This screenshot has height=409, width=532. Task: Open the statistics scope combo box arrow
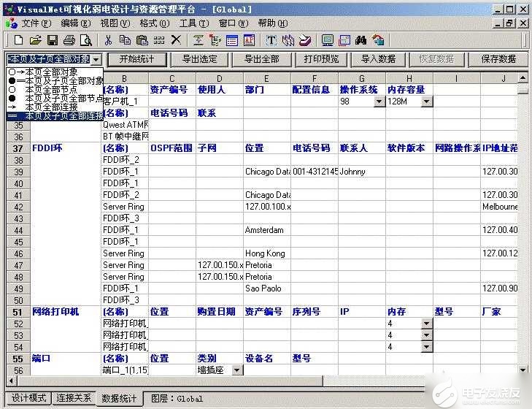click(x=96, y=59)
